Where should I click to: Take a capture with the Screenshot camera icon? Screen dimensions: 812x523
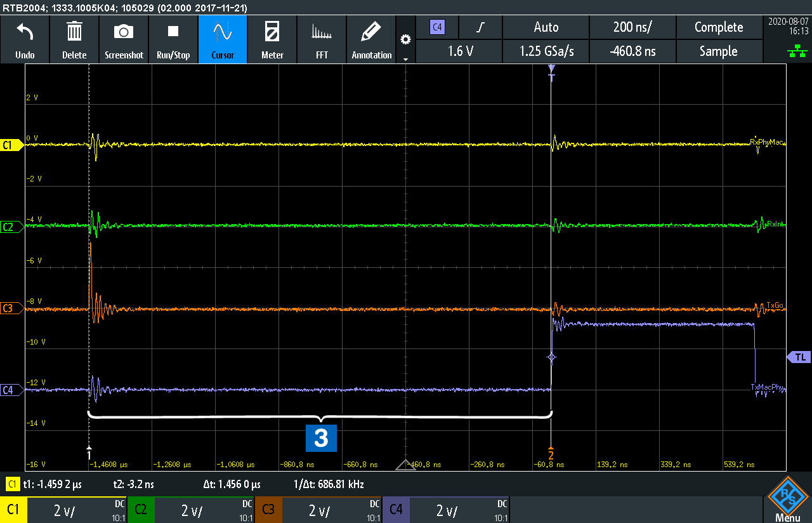click(x=124, y=32)
